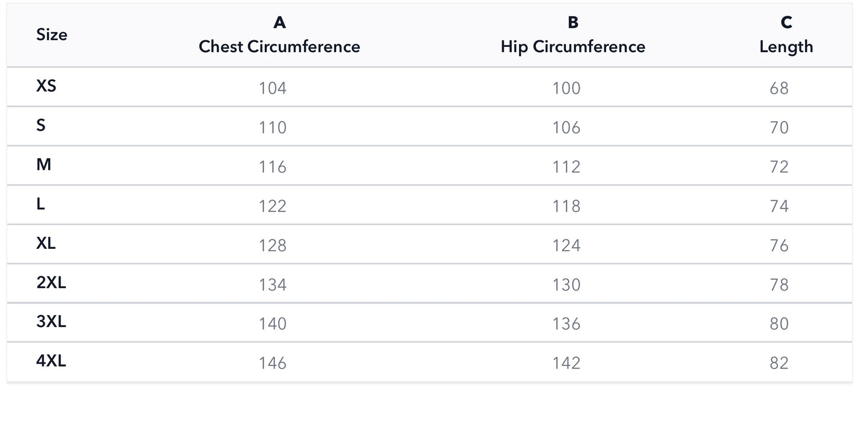Image resolution: width=868 pixels, height=431 pixels.
Task: Select the 2XL size row label
Action: (51, 283)
